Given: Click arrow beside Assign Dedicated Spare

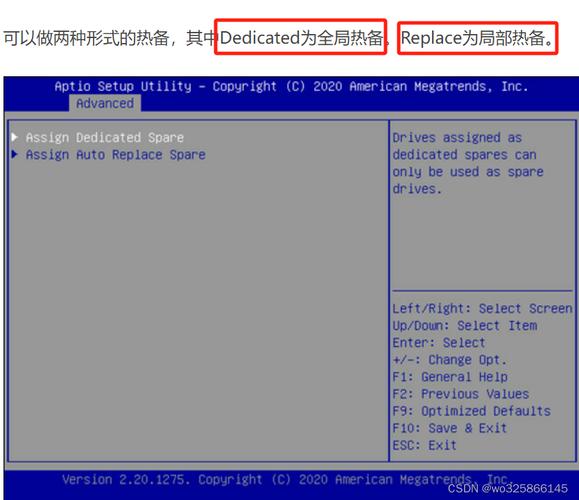Looking at the screenshot, I should click(15, 137).
